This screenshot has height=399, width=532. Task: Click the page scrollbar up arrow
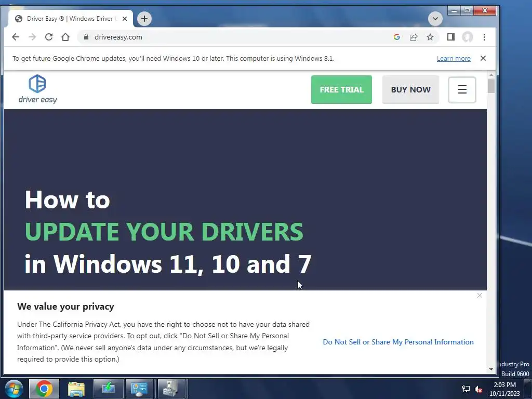(x=491, y=75)
